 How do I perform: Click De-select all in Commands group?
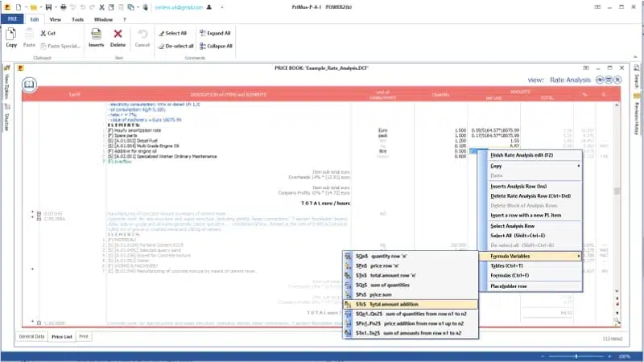click(x=175, y=46)
